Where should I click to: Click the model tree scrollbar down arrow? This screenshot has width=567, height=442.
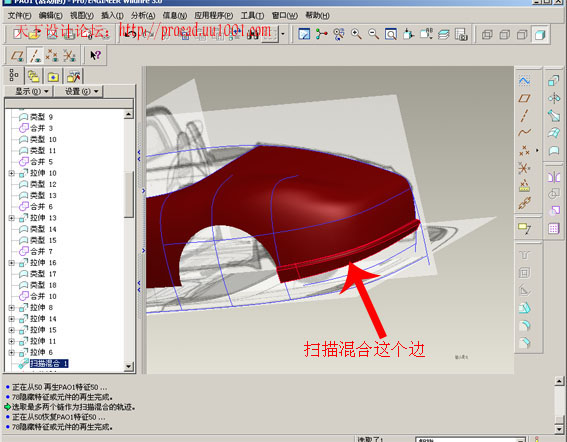(x=128, y=367)
